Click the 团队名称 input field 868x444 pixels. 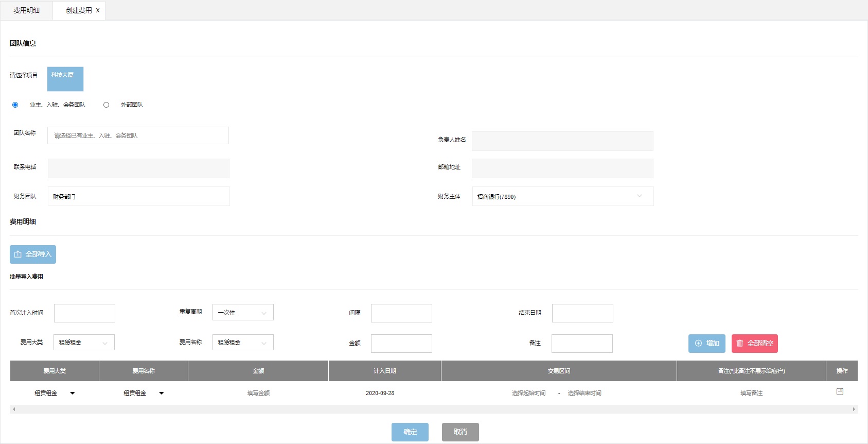(138, 135)
